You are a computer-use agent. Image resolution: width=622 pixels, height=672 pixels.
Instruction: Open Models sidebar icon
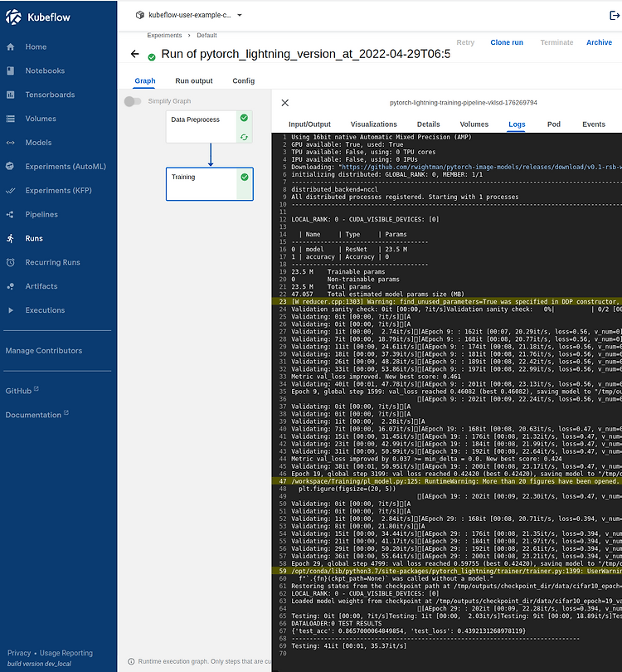tap(11, 143)
